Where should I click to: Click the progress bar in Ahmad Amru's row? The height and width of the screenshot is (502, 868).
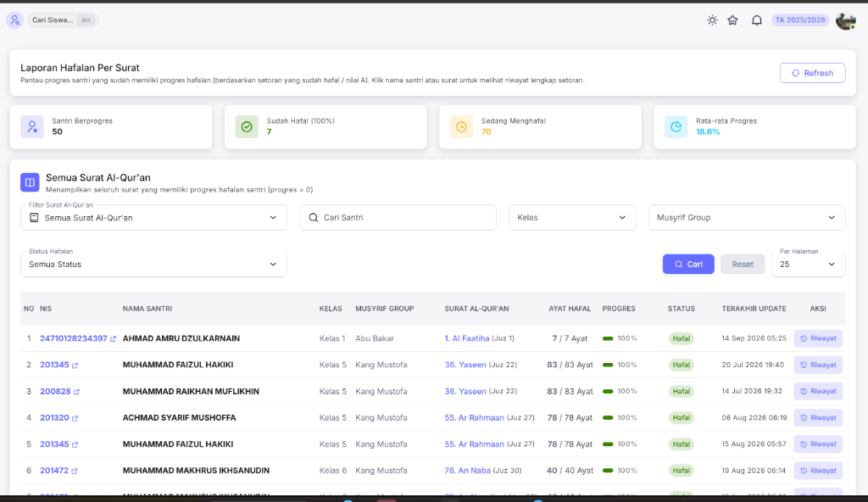point(608,338)
